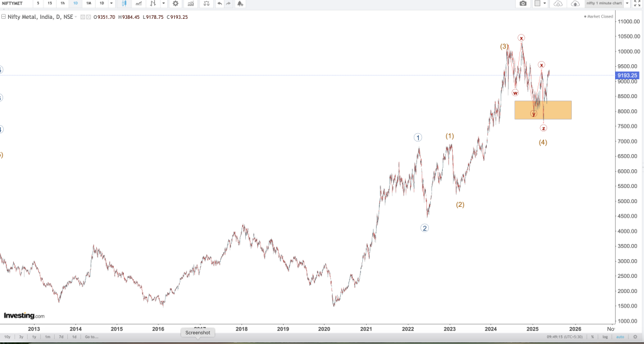
Task: Load chart layout via cloud download icon
Action: point(558,3)
